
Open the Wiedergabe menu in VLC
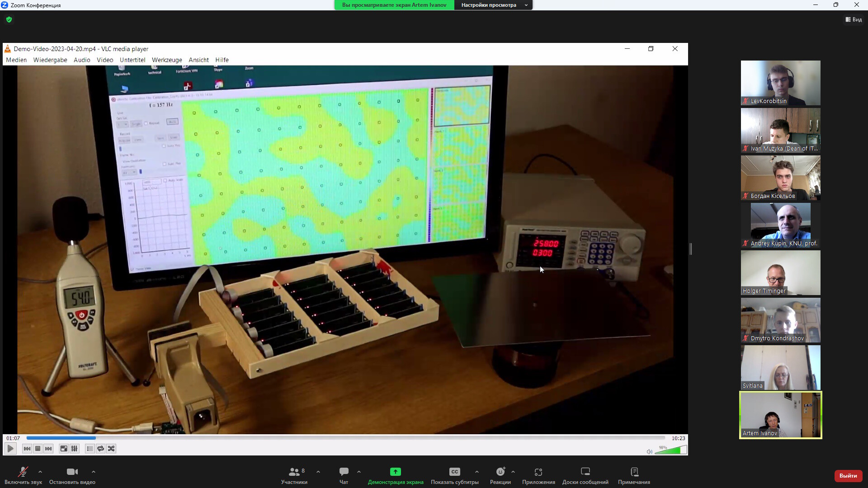click(x=50, y=60)
